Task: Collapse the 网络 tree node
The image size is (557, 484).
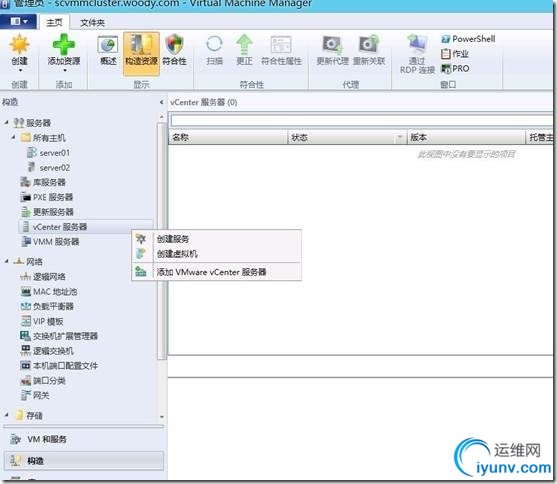Action: tap(6, 262)
